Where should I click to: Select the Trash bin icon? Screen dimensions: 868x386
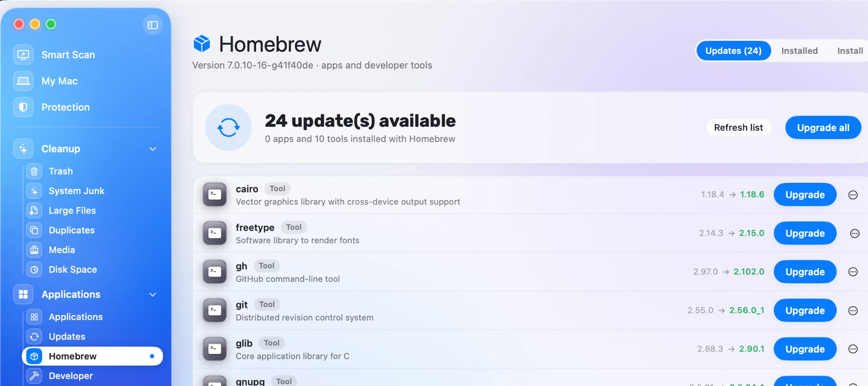(x=34, y=172)
